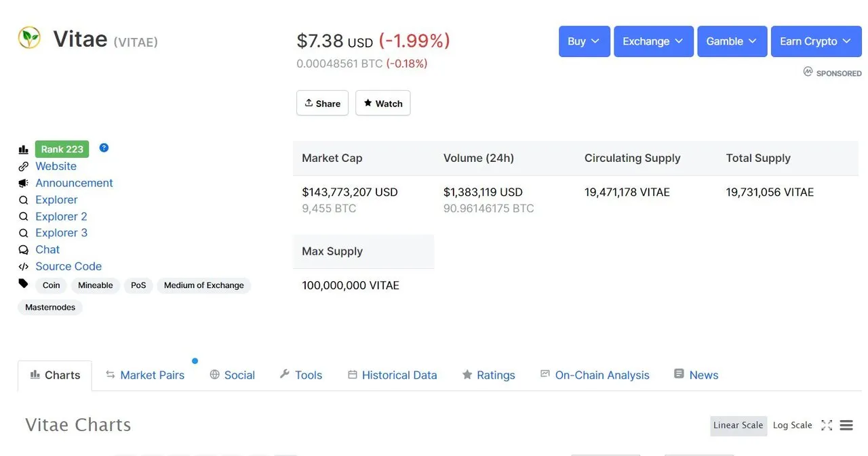The width and height of the screenshot is (868, 456).
Task: Click the chain link icon beside Website
Action: (24, 166)
